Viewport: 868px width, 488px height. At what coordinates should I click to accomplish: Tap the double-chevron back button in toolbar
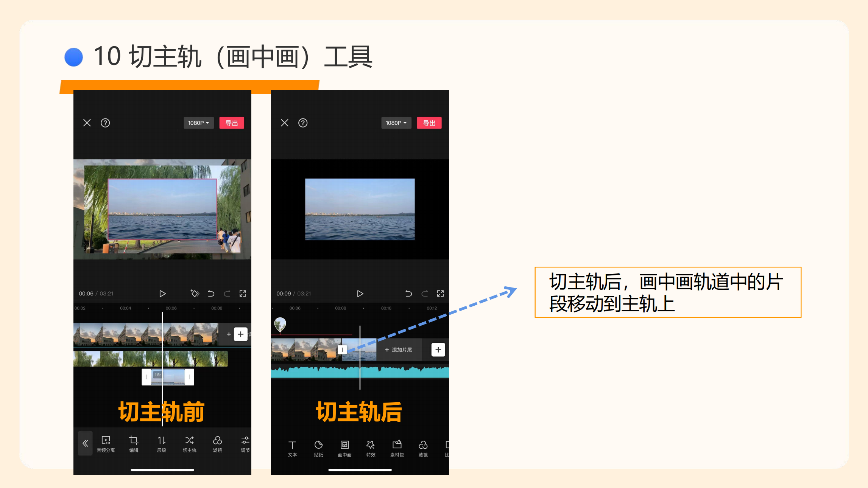(86, 443)
